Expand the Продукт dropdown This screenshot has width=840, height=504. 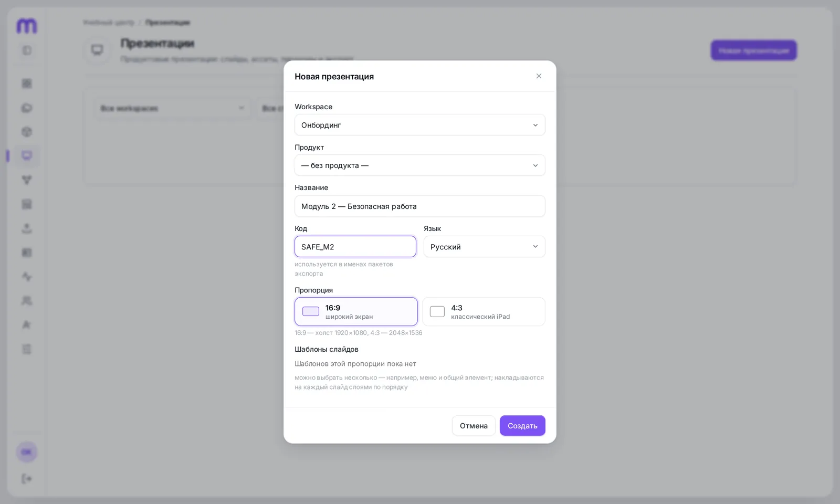(x=420, y=165)
